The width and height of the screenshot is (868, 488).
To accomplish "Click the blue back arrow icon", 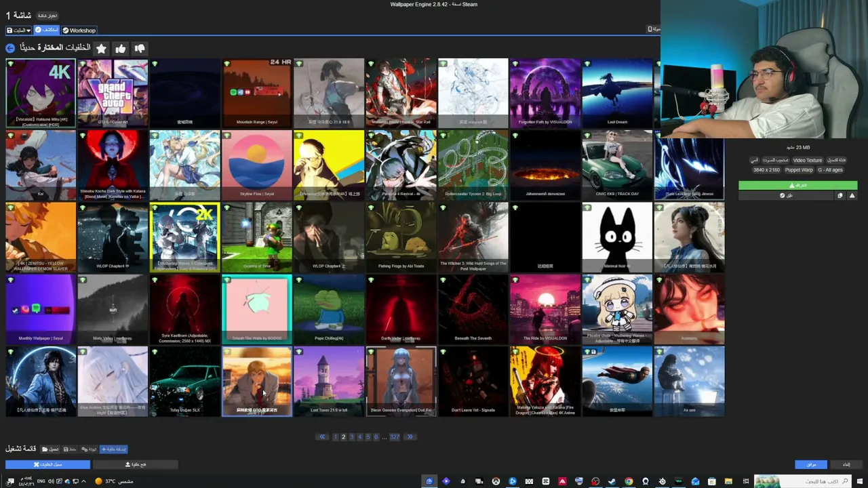I will coord(10,48).
